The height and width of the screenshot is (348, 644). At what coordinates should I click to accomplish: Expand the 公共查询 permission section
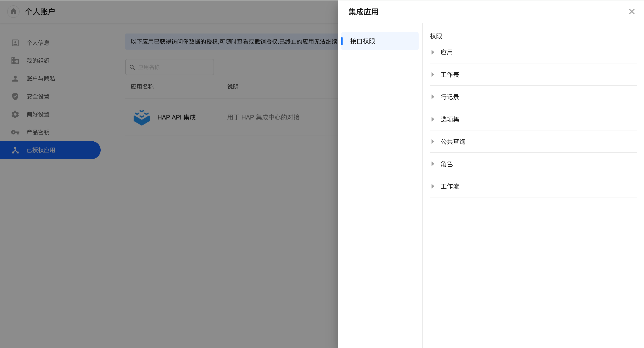tap(433, 142)
